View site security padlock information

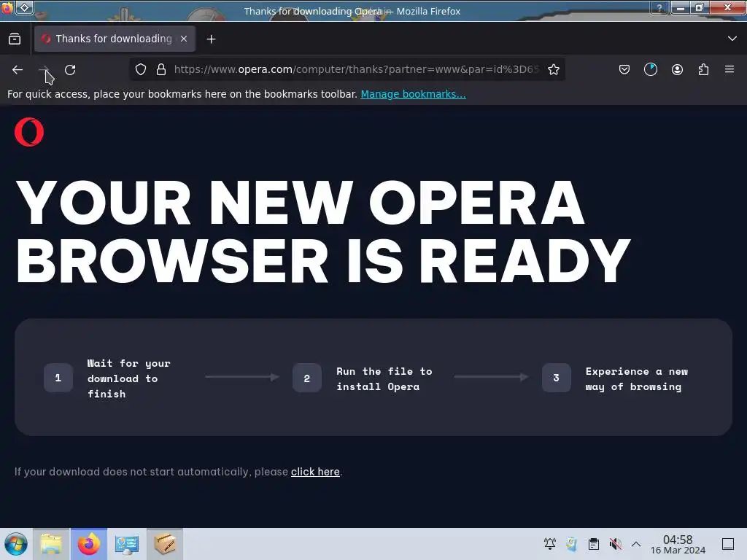161,69
